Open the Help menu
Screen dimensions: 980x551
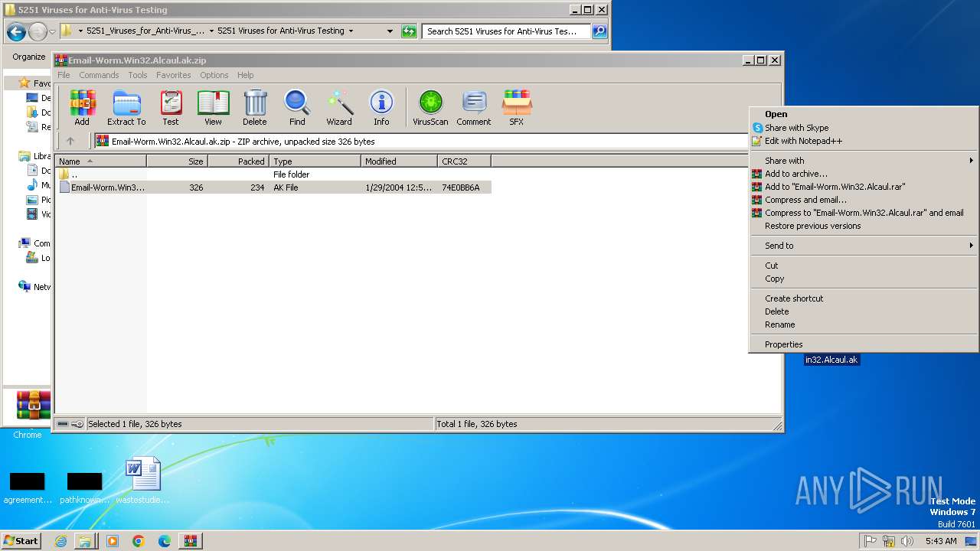[x=246, y=75]
